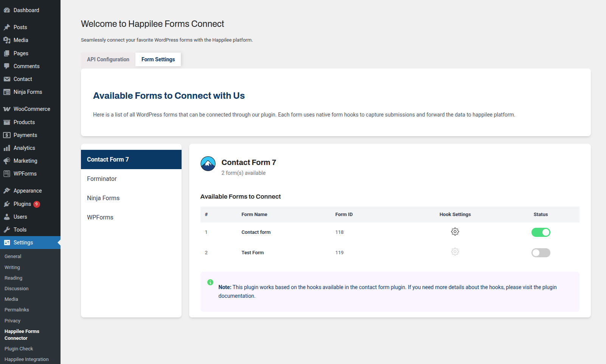This screenshot has width=606, height=364.
Task: Click the Ninja Forms sidebar icon
Action: (7, 92)
